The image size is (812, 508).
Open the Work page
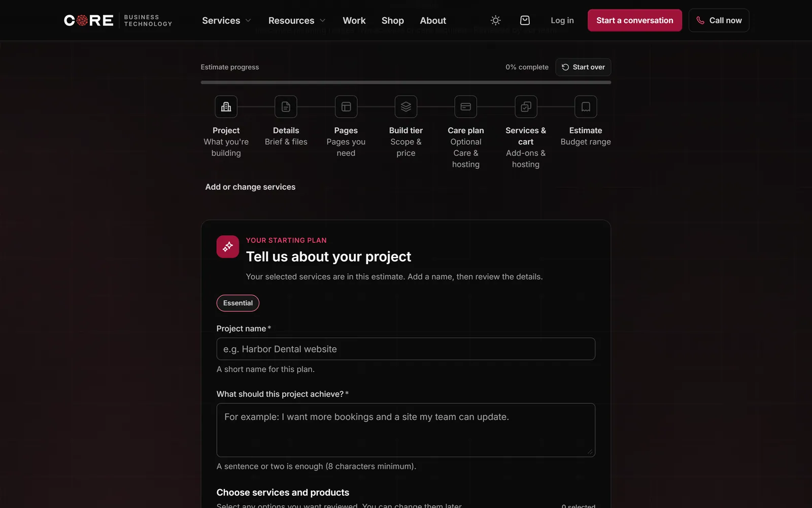coord(354,20)
